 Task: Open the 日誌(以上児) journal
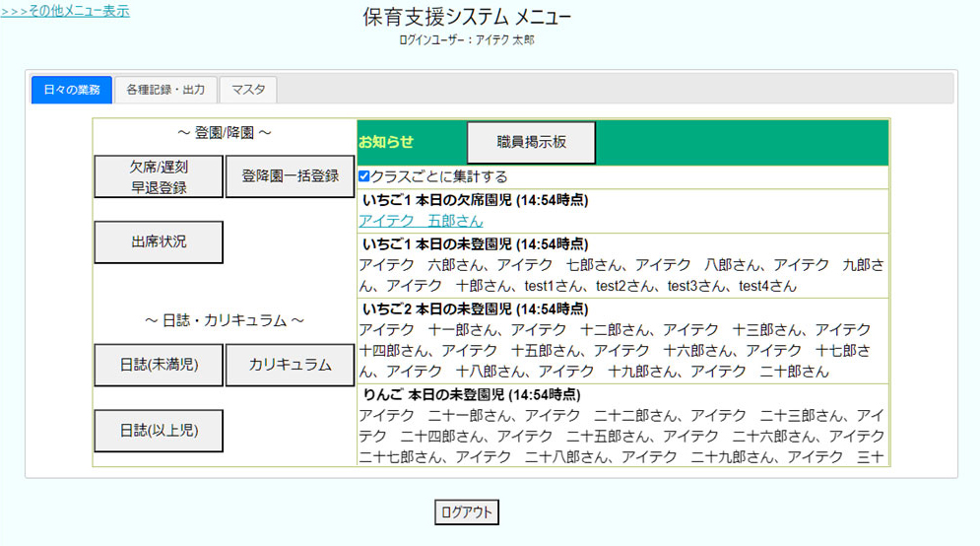coord(159,431)
